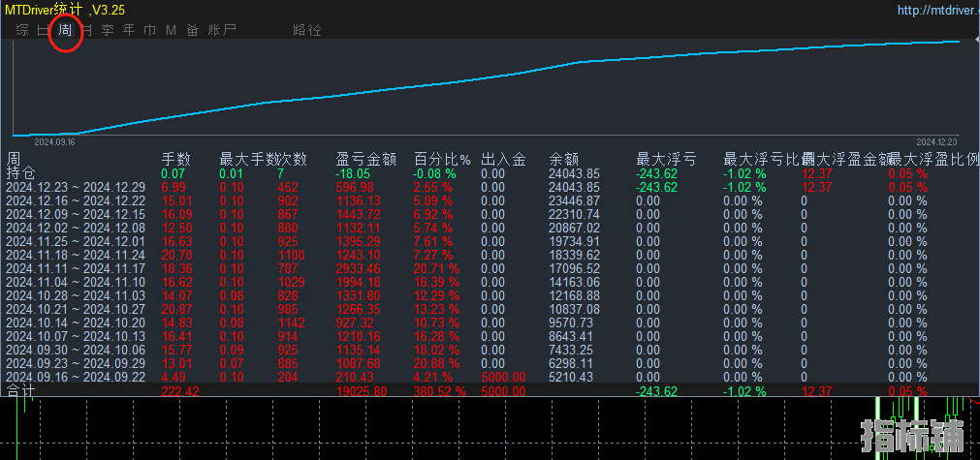Click the 百分比% column header

pos(442,159)
